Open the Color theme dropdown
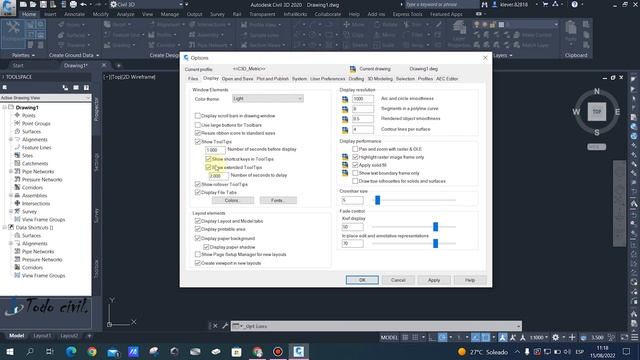Image resolution: width=640 pixels, height=360 pixels. tap(268, 98)
